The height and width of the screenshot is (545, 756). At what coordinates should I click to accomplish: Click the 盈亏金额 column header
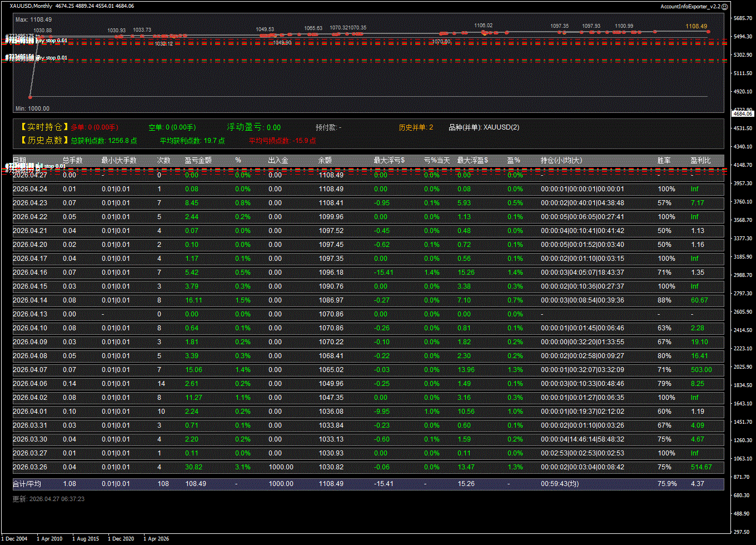(x=198, y=160)
